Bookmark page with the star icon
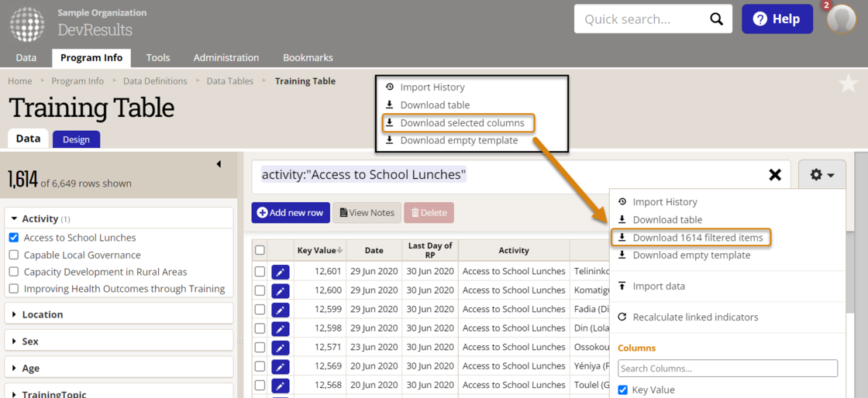This screenshot has height=398, width=868. tap(848, 84)
